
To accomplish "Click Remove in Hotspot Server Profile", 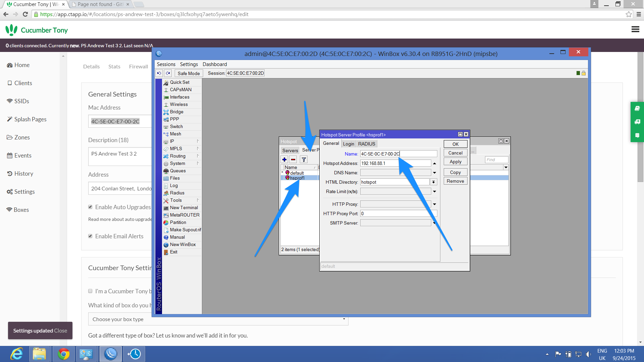I will point(455,181).
